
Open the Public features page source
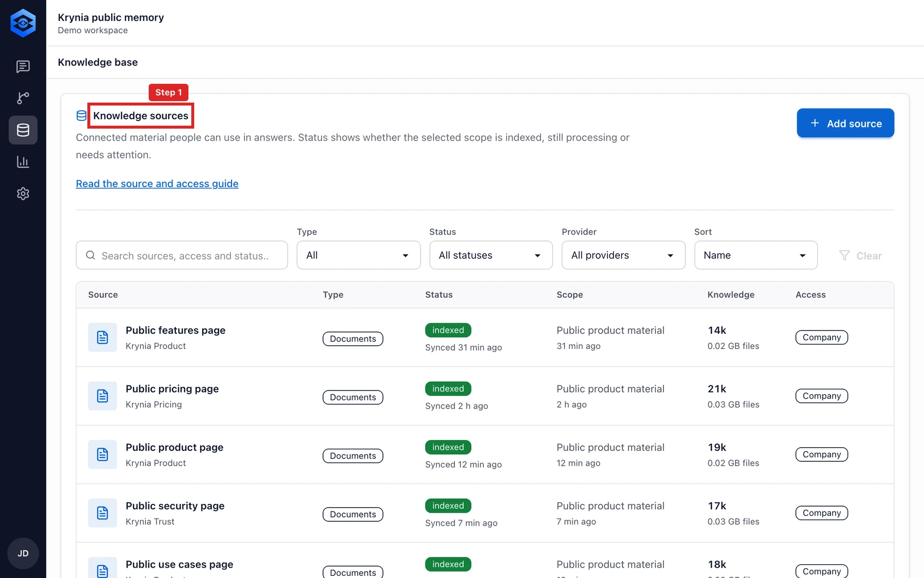(175, 330)
